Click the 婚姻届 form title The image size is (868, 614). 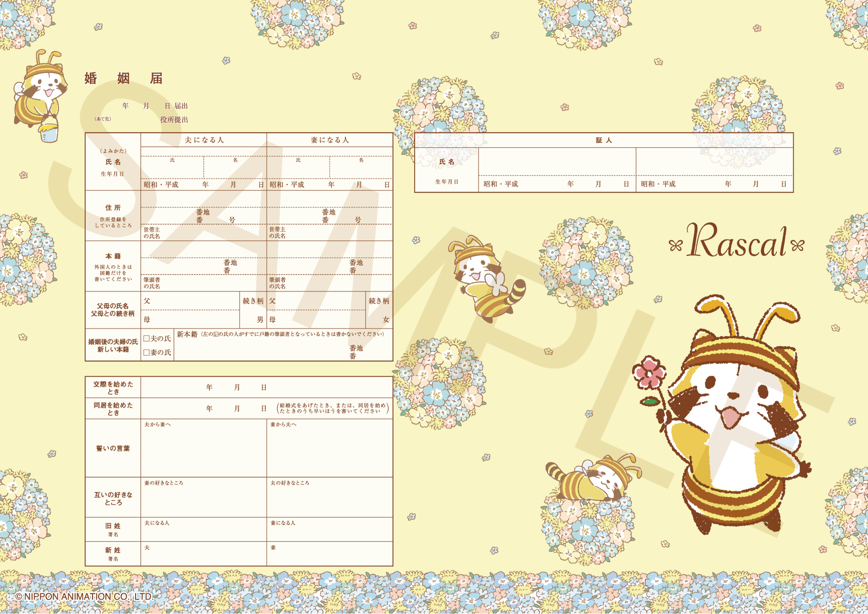click(x=124, y=78)
